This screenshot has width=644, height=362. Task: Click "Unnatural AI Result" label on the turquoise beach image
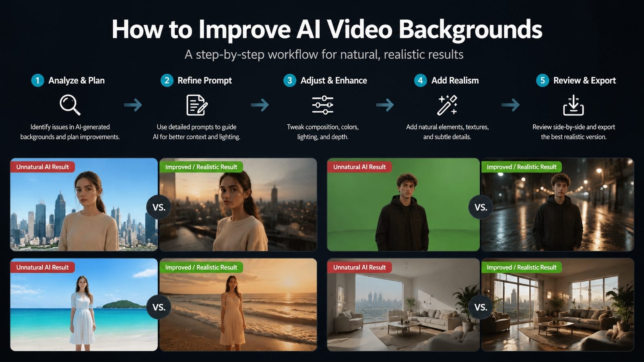coord(42,267)
